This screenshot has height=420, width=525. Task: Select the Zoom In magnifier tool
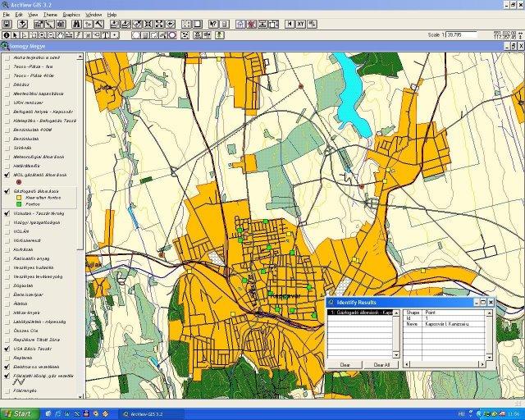41,35
